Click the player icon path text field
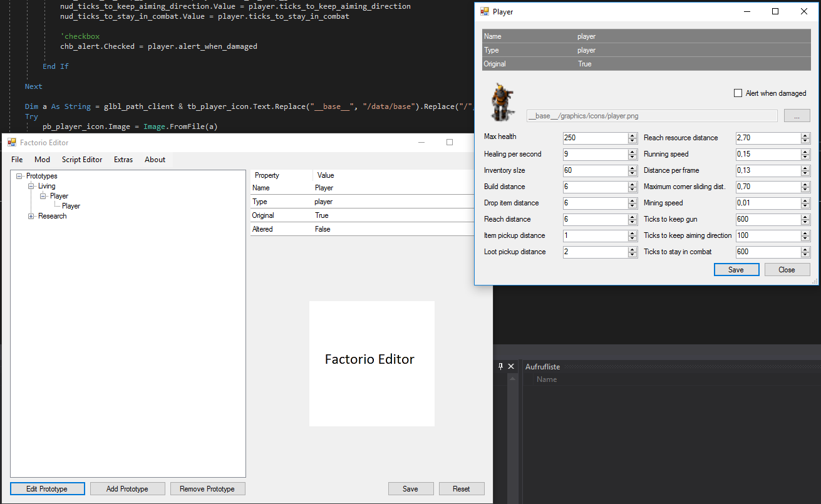This screenshot has width=821, height=504. 652,116
